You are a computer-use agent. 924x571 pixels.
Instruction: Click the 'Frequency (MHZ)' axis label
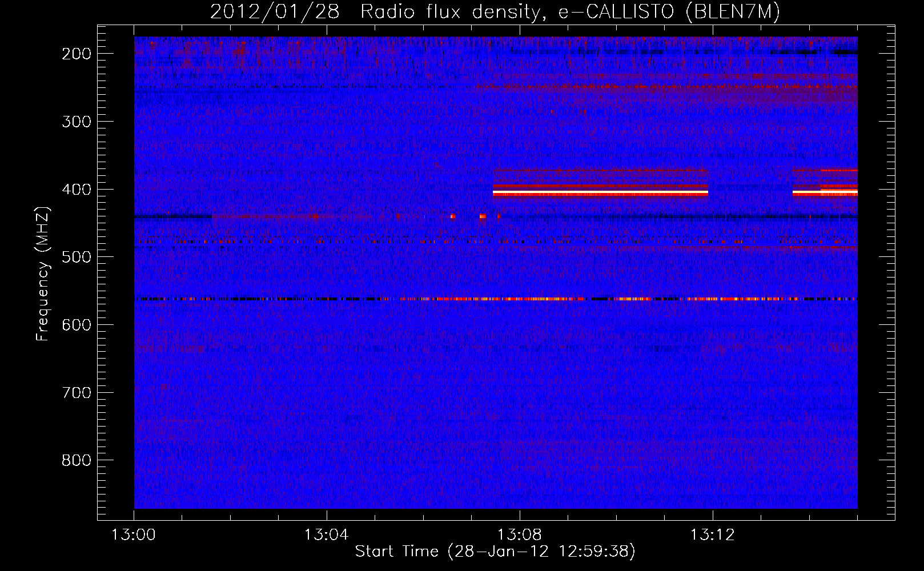[x=43, y=274]
